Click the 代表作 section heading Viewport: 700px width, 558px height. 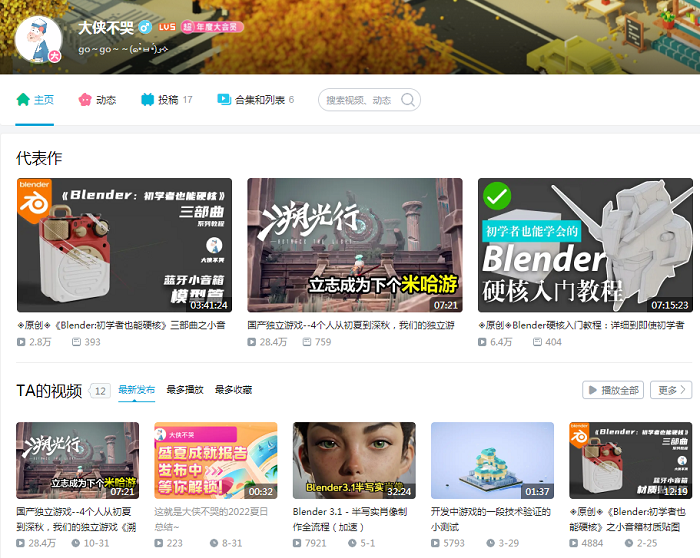39,158
